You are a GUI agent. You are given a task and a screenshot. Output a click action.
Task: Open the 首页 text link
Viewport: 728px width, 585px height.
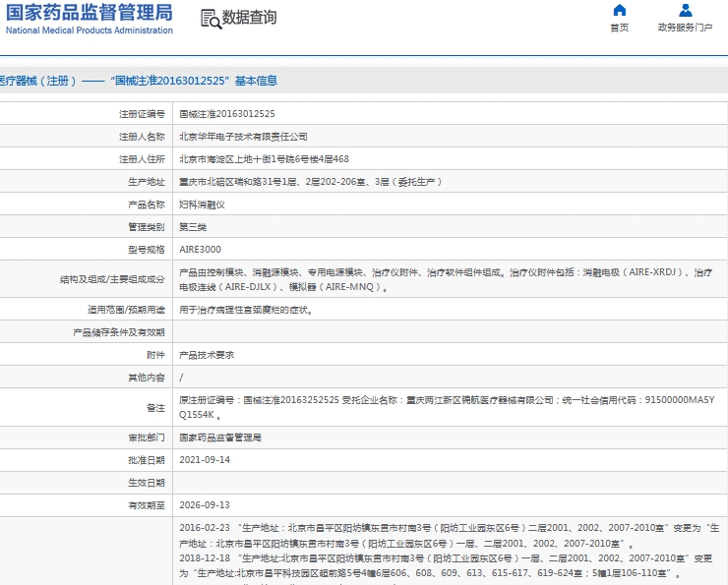620,28
